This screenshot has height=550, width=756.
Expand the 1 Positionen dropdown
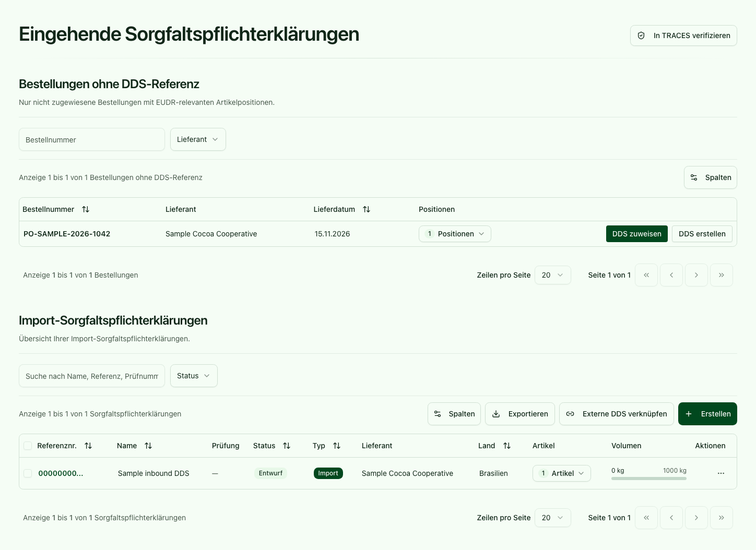455,234
